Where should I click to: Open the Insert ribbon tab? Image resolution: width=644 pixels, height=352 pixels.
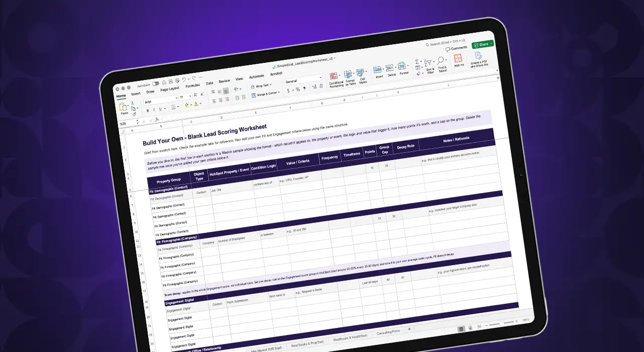click(136, 94)
